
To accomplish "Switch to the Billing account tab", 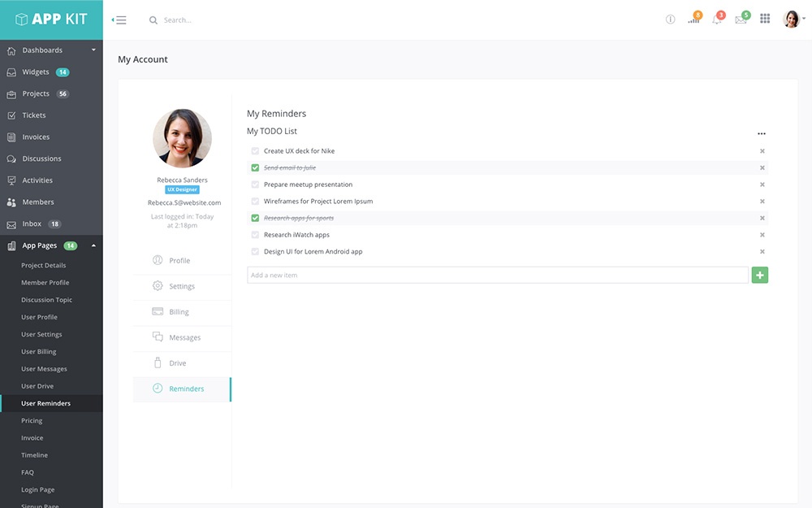I will 179,312.
